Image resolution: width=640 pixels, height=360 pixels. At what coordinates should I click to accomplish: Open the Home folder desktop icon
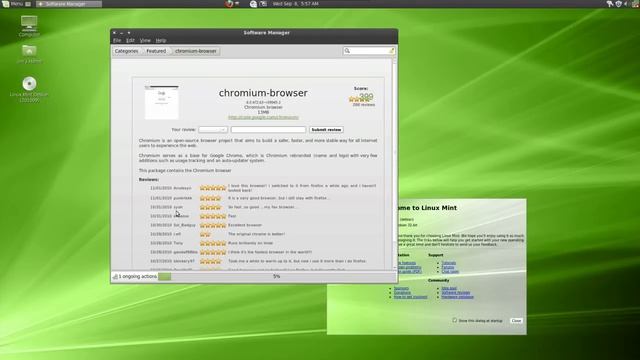tap(29, 54)
